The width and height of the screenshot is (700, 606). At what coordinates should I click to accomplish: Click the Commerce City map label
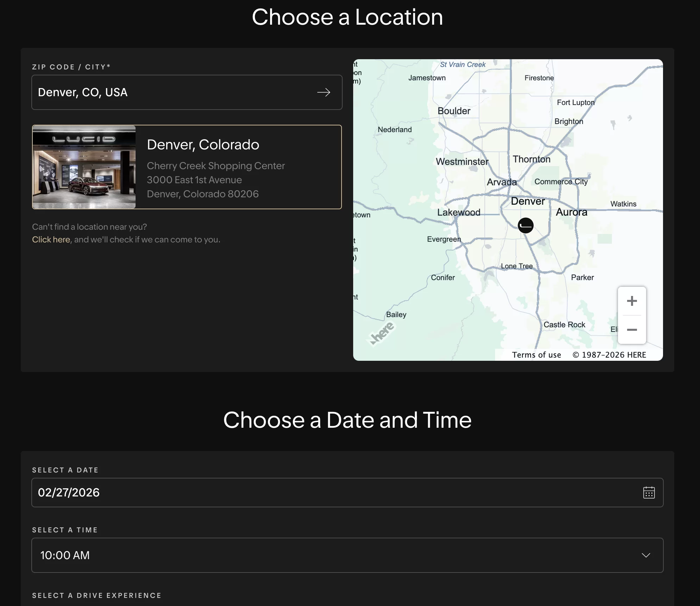tap(561, 182)
